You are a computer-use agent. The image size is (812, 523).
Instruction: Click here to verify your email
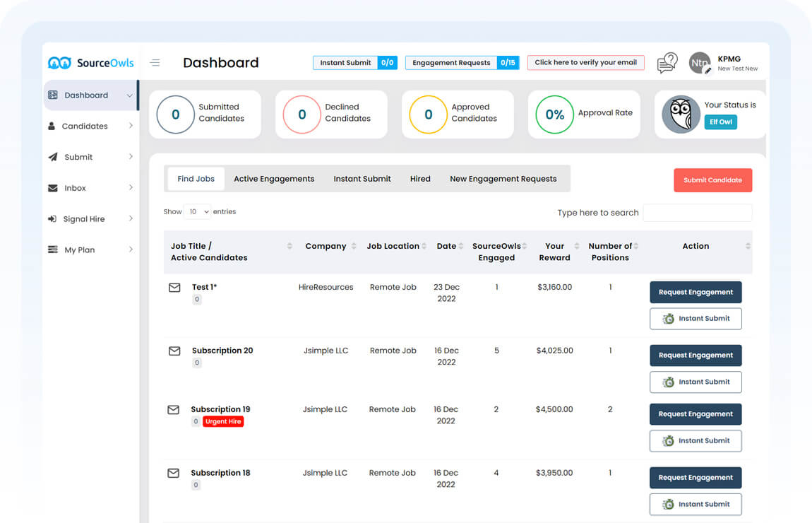pos(585,62)
